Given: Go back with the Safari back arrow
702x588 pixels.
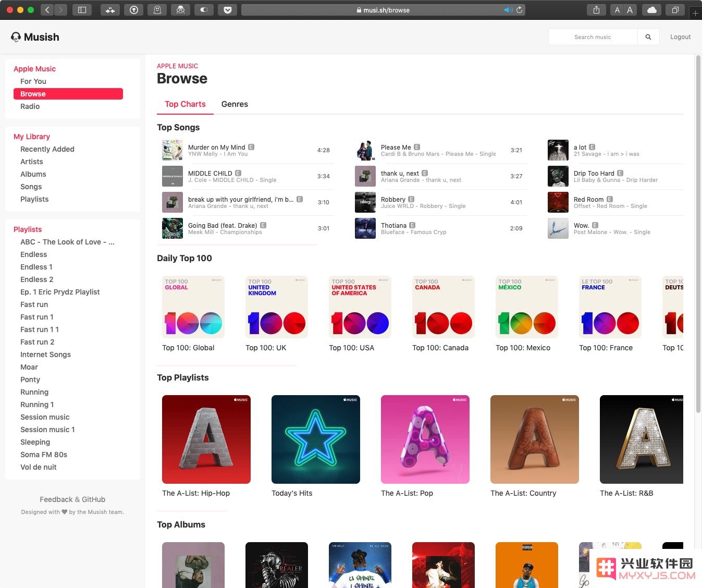Looking at the screenshot, I should click(x=47, y=10).
